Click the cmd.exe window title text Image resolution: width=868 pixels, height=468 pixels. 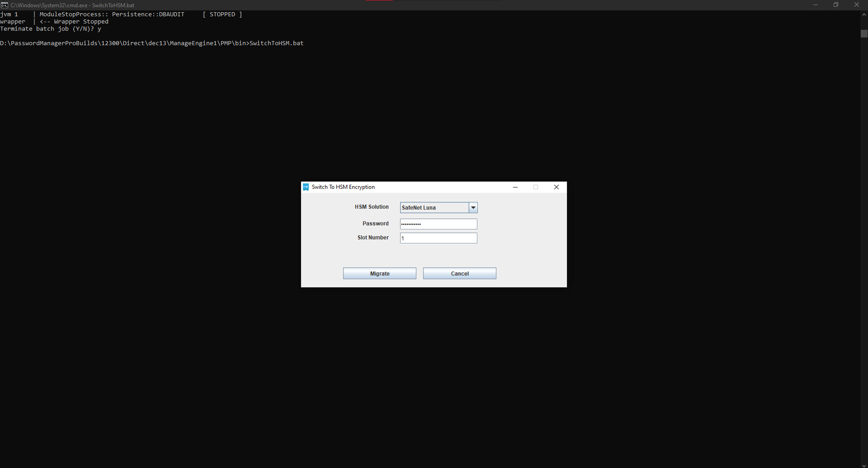(x=72, y=5)
